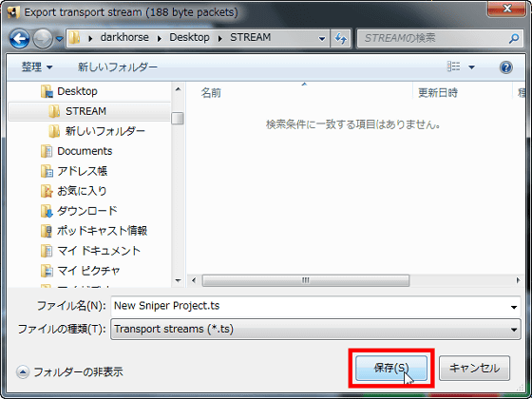The image size is (532, 399).
Task: Open the ファイルの種類 Transport streams combo box
Action: point(315,329)
